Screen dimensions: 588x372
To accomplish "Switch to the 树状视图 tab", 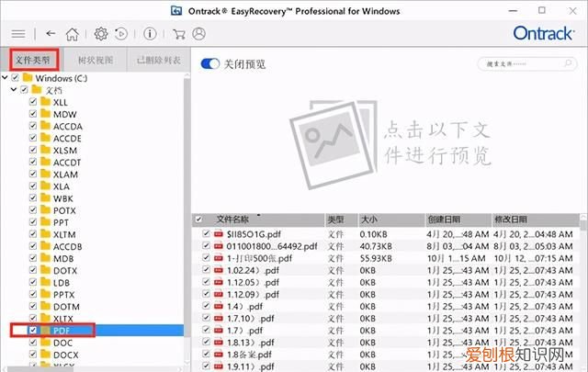I will 96,60.
